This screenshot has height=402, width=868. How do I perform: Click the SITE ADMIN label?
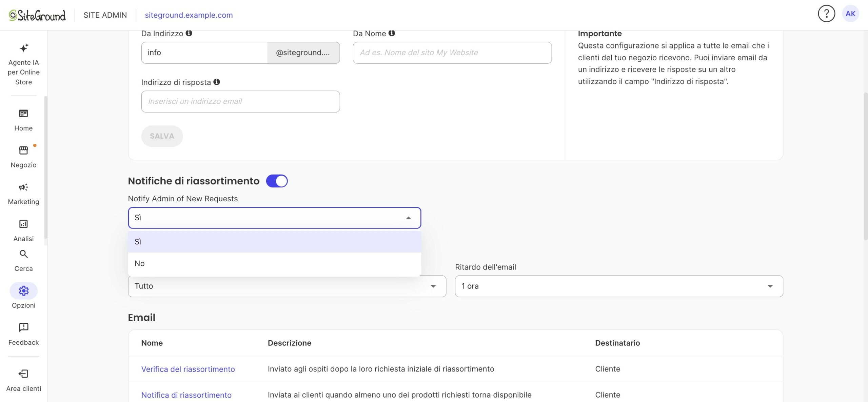pos(105,15)
